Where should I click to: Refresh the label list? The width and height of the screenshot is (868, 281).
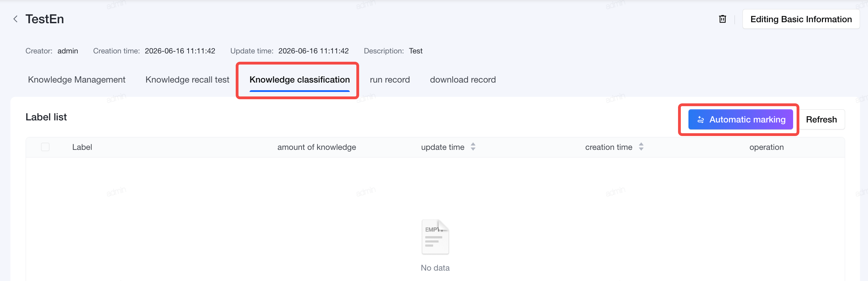(821, 120)
